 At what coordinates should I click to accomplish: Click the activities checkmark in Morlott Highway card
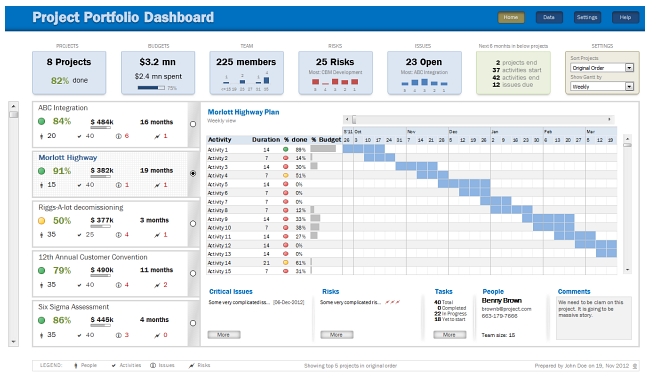click(79, 185)
